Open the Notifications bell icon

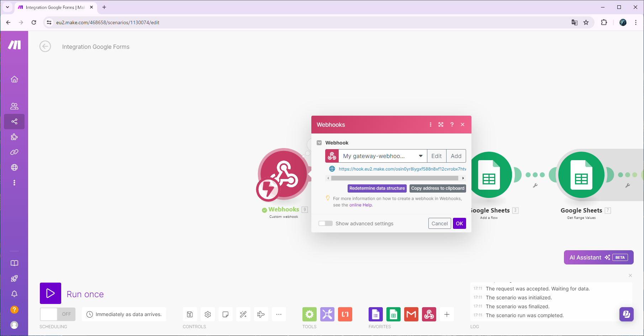(14, 294)
